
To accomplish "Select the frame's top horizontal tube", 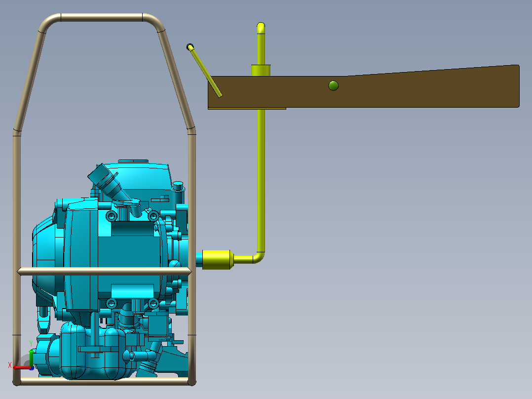I will click(x=102, y=17).
